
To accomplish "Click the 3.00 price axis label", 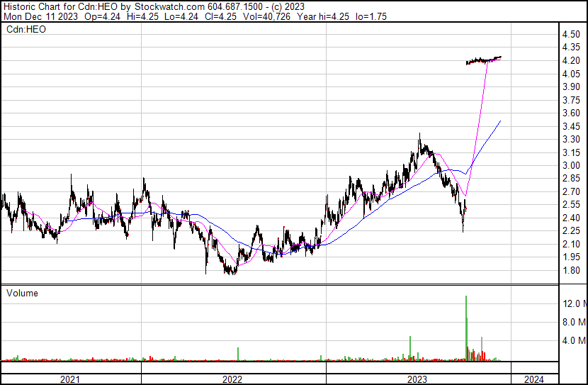I will [570, 166].
